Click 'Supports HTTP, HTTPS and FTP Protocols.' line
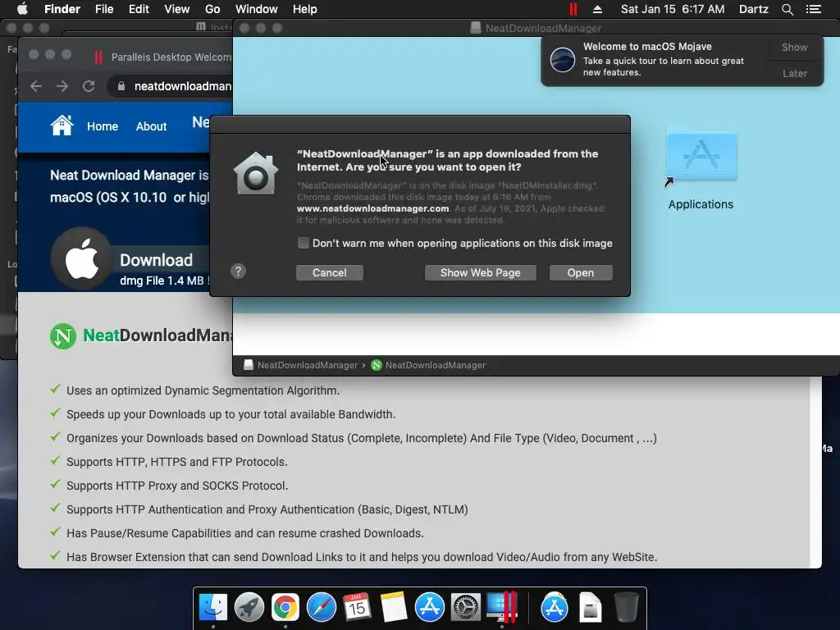The height and width of the screenshot is (630, 840). tap(177, 462)
